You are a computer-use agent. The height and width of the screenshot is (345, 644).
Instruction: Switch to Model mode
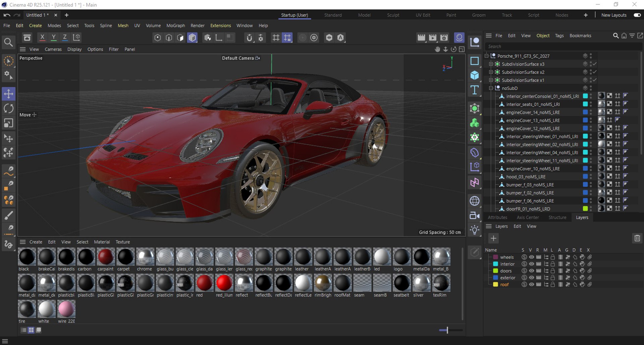click(x=192, y=38)
